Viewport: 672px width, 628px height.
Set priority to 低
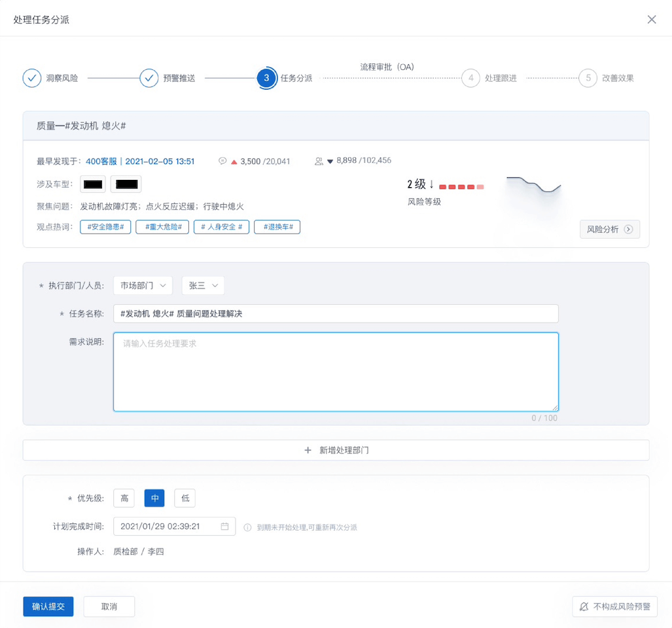click(185, 498)
